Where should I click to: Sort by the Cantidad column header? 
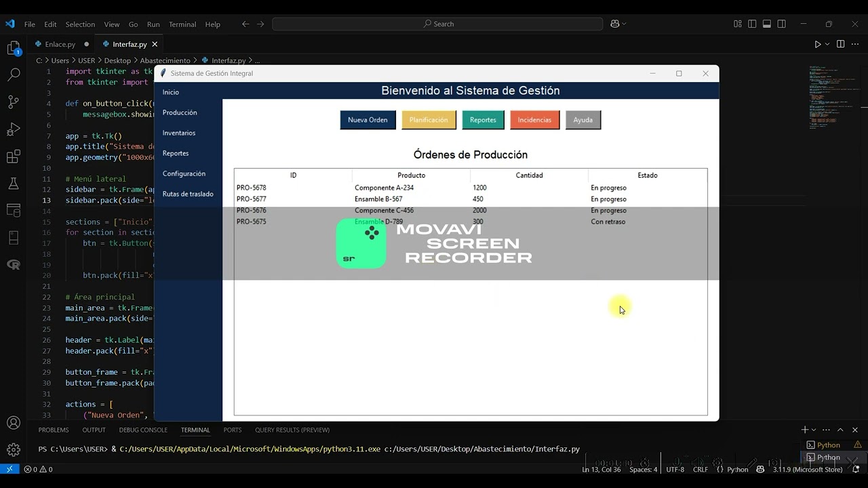pyautogui.click(x=529, y=175)
